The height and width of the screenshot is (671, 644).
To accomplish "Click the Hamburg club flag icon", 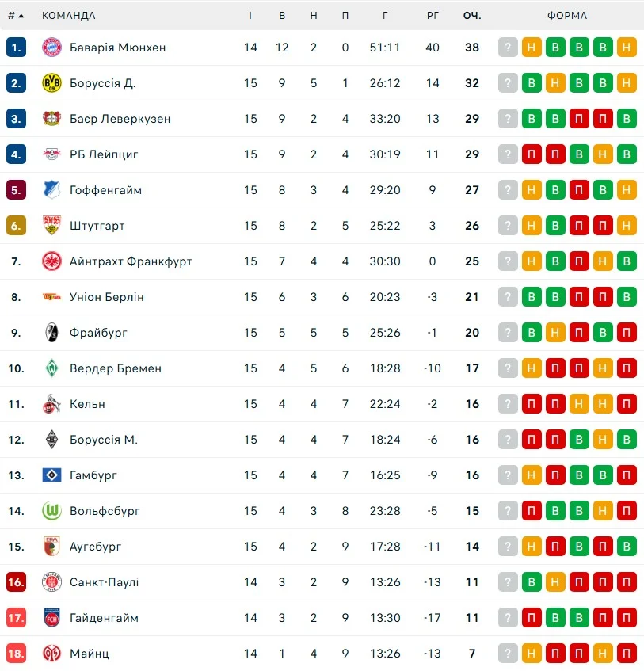I will tap(51, 475).
